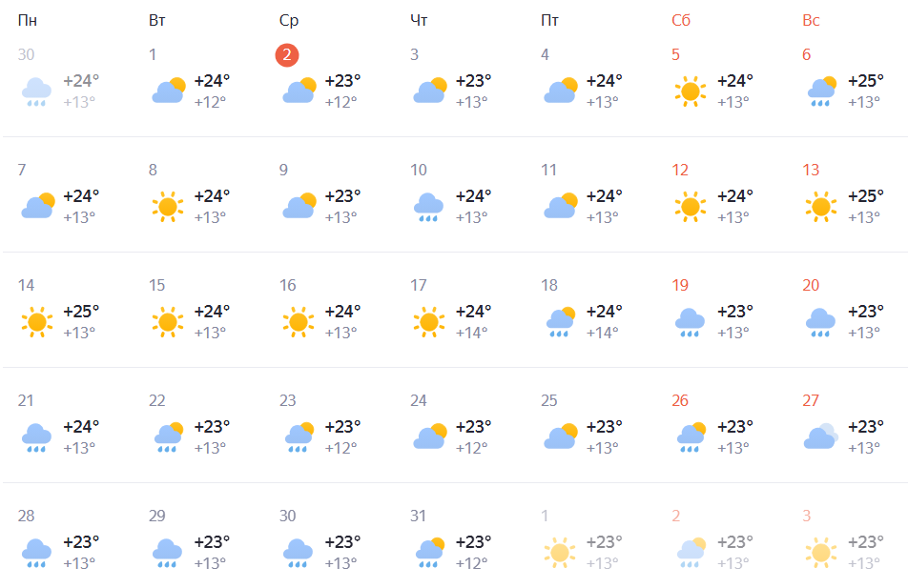Click the rain with sun icon for day 31
The image size is (908, 588).
tap(429, 553)
